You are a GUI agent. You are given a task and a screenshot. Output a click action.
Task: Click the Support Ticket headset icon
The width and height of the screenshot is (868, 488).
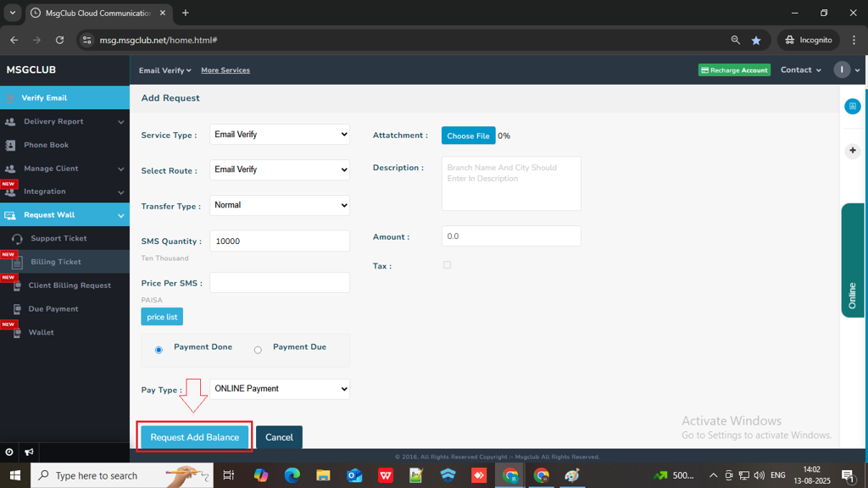point(17,239)
